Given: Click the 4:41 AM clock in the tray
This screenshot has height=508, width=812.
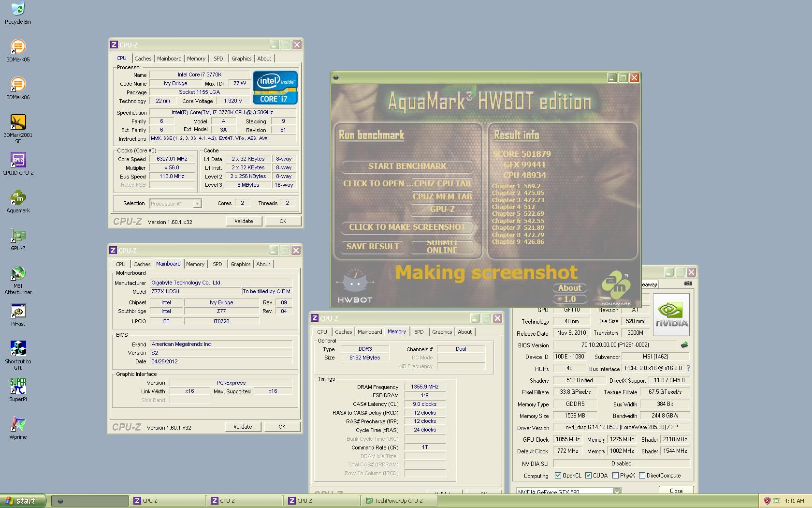Looking at the screenshot, I should click(x=794, y=501).
